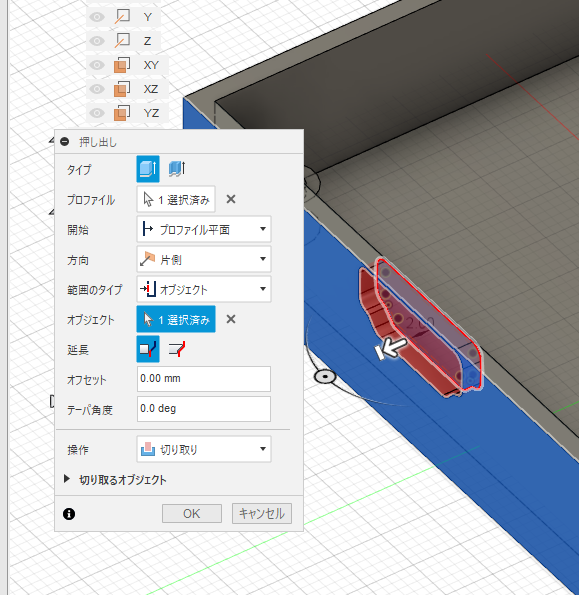Toggle visibility of the XY plane
Viewport: 579px width, 595px height.
pos(97,65)
